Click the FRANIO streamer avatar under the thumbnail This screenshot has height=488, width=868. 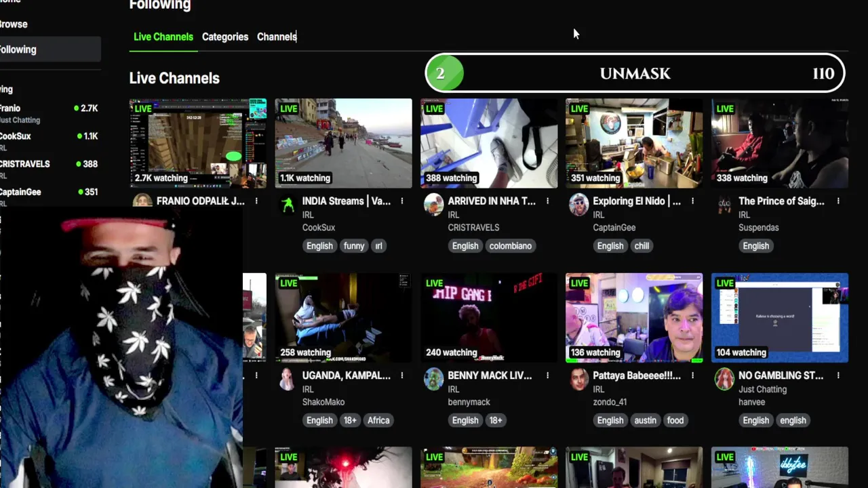coord(142,201)
